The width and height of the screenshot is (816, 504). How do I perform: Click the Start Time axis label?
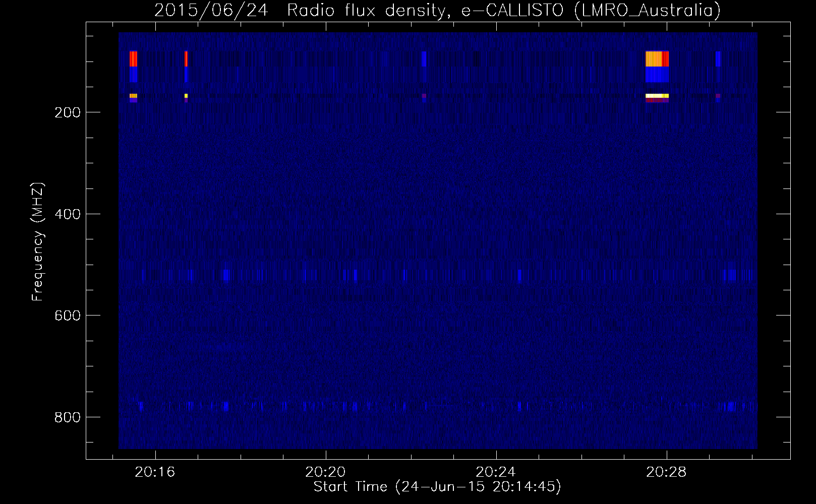pyautogui.click(x=437, y=487)
